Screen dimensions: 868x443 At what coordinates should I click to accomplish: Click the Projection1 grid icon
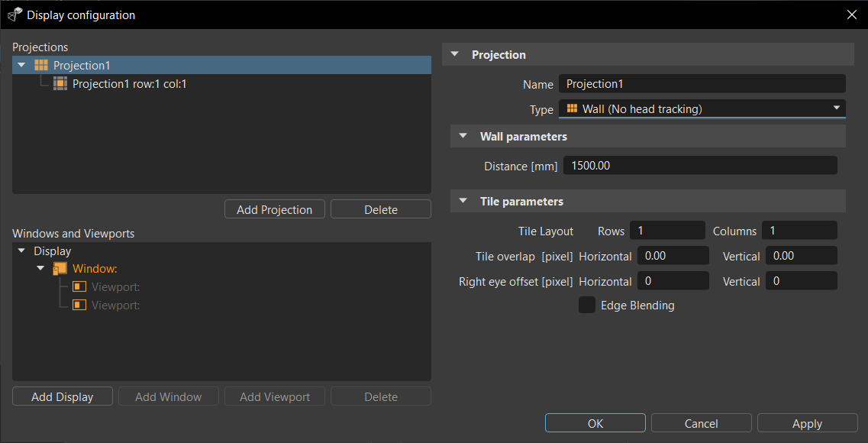40,64
